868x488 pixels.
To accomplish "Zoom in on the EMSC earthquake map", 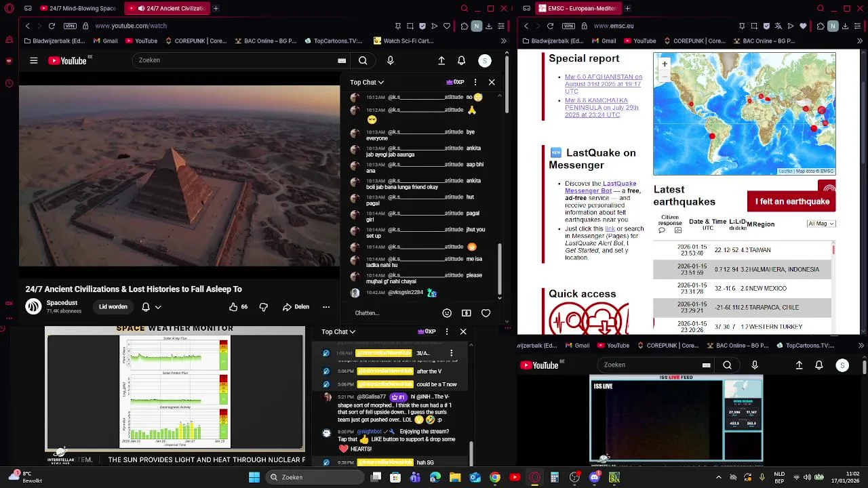I will [x=665, y=64].
